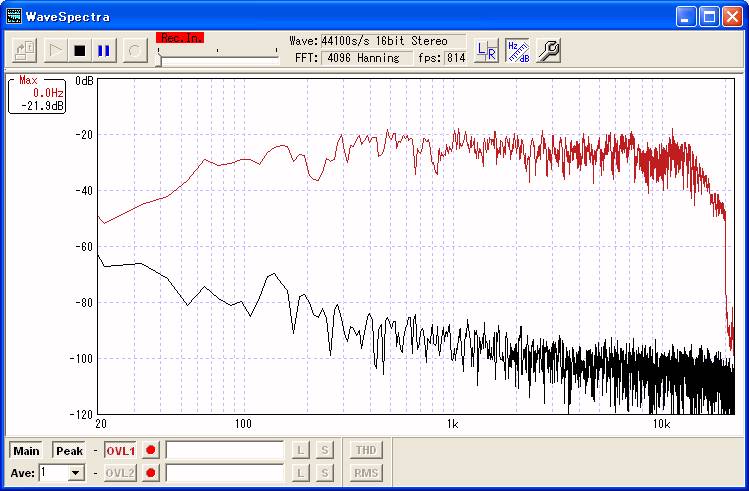This screenshot has width=749, height=491.
Task: Click the OVL2 text input field
Action: point(225,472)
